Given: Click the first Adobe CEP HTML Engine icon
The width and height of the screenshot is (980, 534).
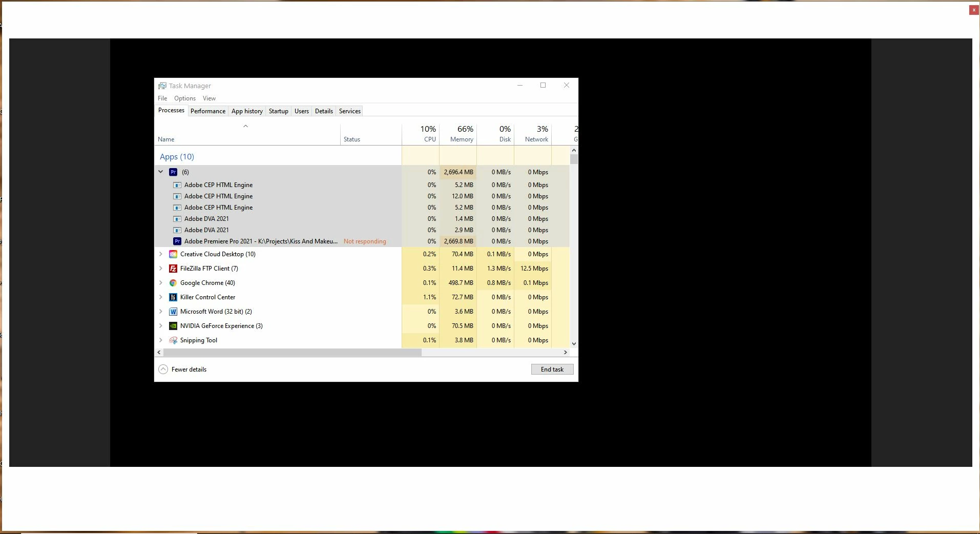Looking at the screenshot, I should click(177, 185).
